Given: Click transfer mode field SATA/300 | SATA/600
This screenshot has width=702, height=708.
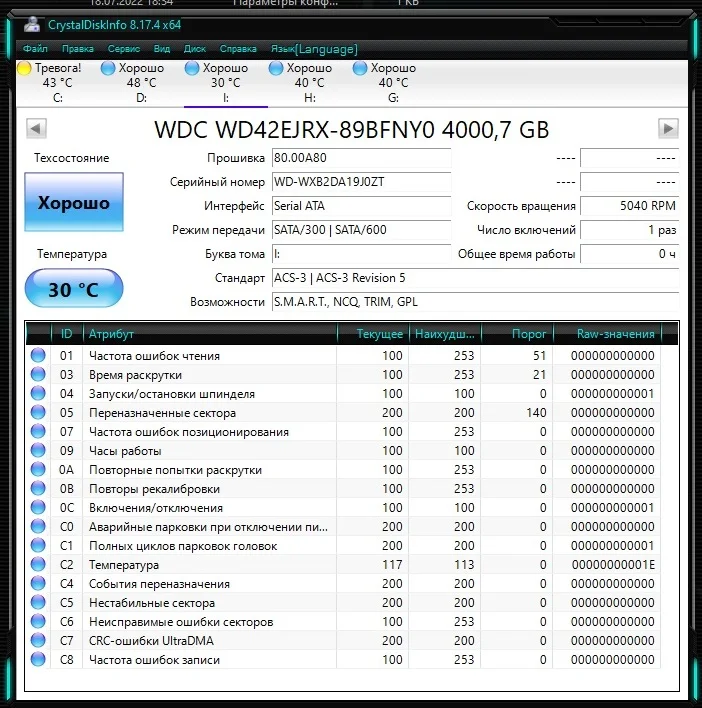Looking at the screenshot, I should coord(361,230).
